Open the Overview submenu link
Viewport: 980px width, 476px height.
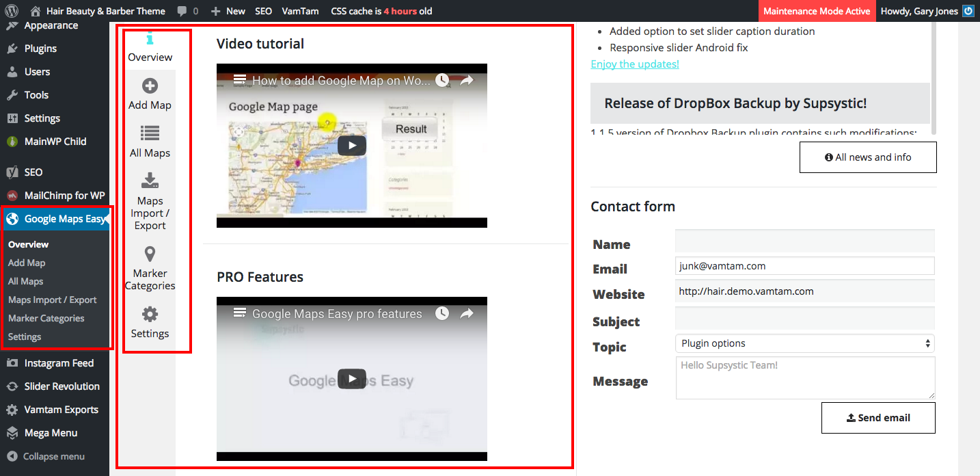pos(28,244)
